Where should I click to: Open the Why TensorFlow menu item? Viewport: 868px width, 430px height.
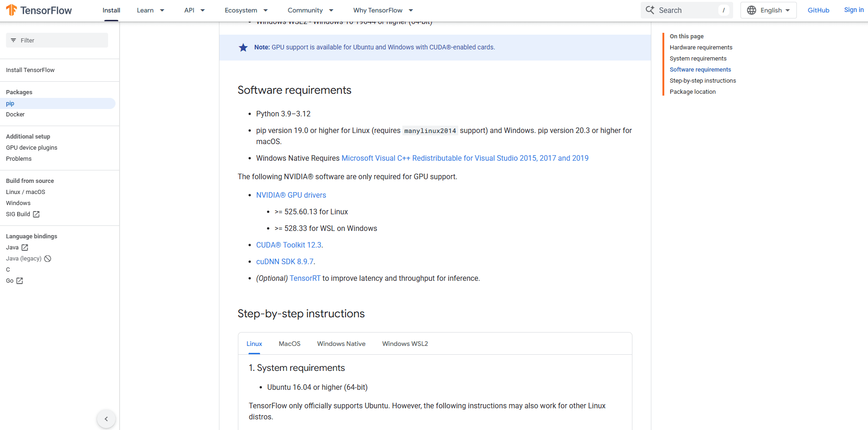click(378, 10)
